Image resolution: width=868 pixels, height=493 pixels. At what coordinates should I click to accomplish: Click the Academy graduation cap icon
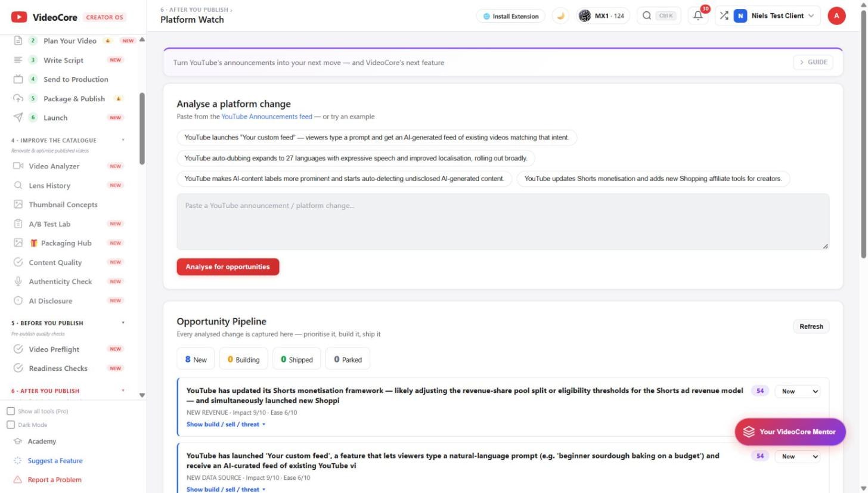pos(17,442)
